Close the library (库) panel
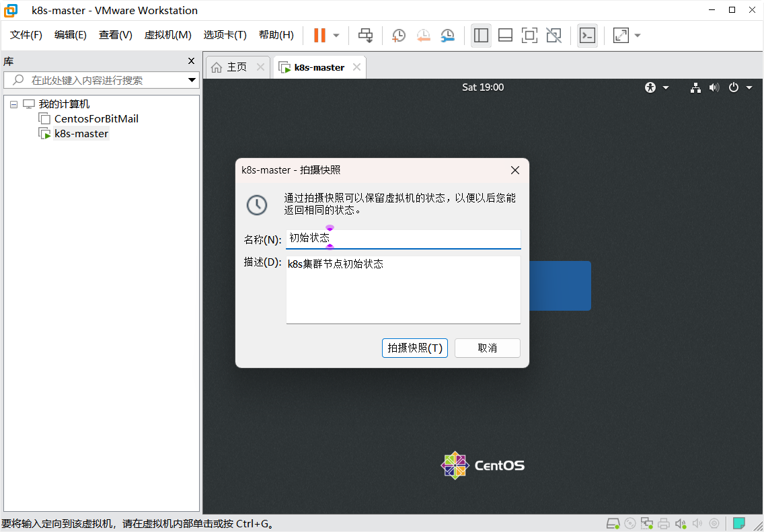 tap(192, 61)
